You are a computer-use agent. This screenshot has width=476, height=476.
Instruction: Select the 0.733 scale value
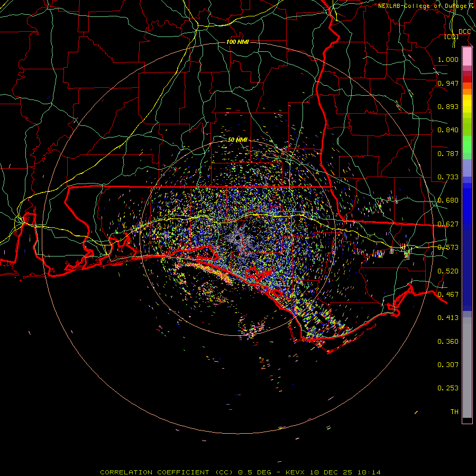click(448, 177)
